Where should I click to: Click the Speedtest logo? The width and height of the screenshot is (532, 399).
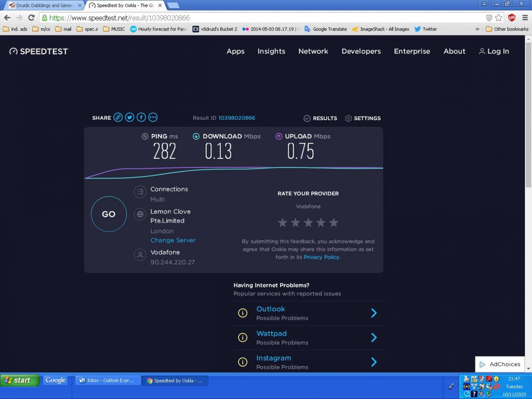click(x=39, y=51)
